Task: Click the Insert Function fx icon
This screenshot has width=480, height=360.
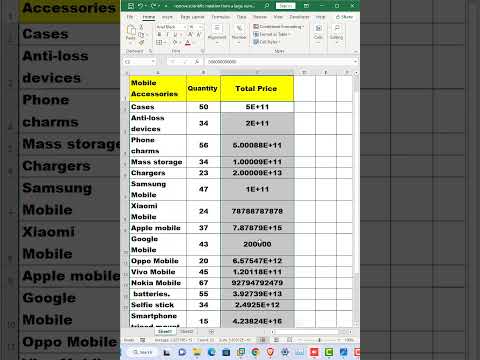Action: (197, 62)
